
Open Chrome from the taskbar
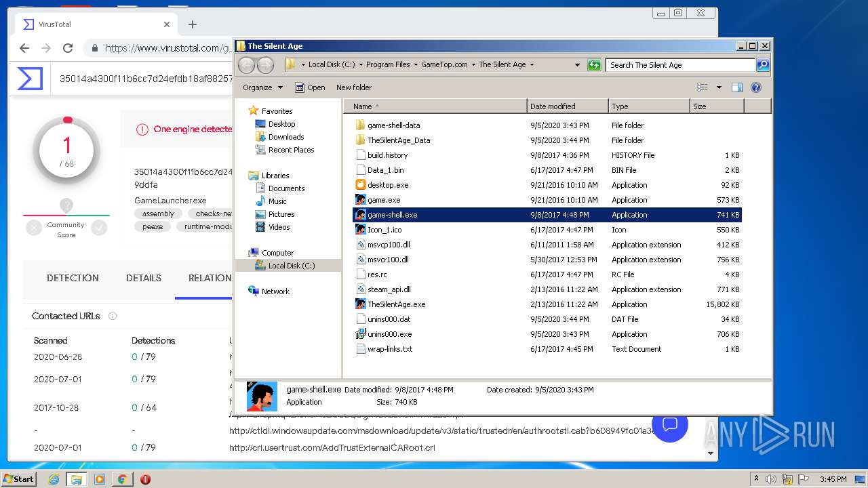point(122,479)
